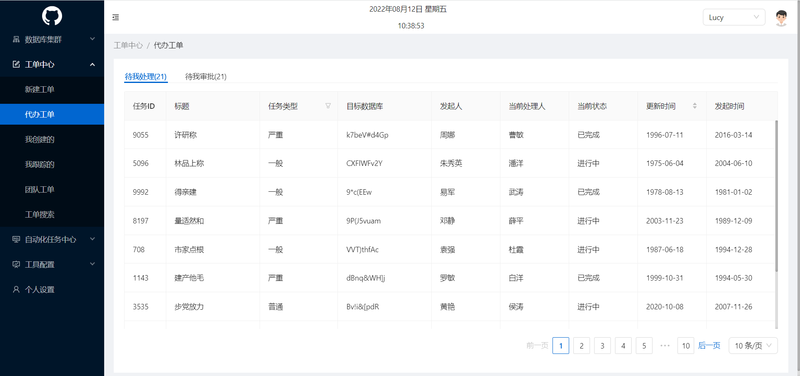Open the user avatar menu
800x376 pixels.
tap(781, 18)
